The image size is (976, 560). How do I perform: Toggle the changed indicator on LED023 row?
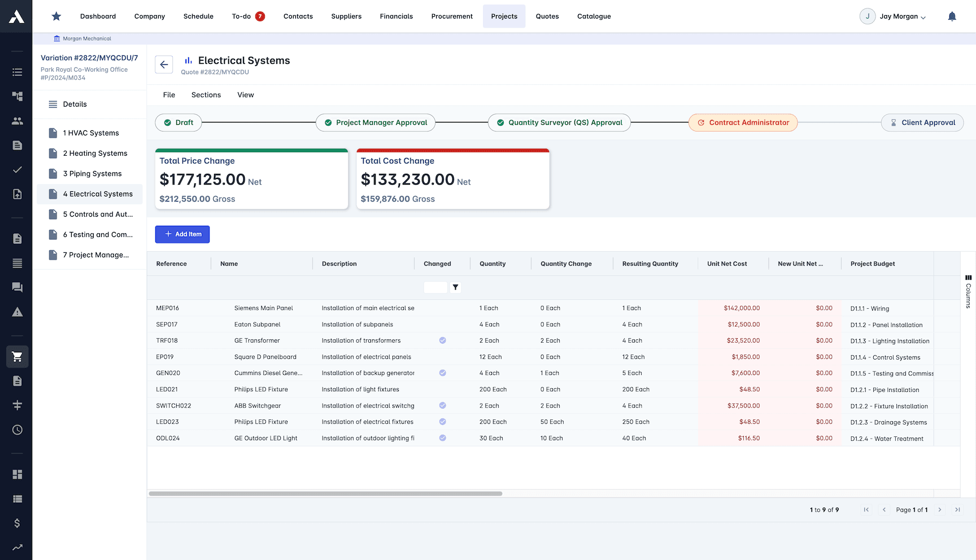pyautogui.click(x=442, y=421)
